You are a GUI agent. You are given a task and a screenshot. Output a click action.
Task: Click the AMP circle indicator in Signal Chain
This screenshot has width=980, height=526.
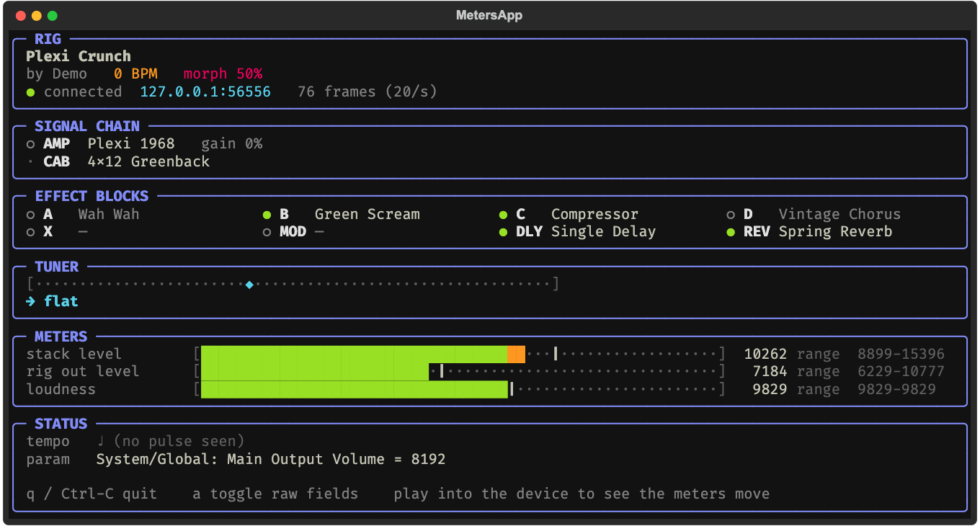click(x=30, y=144)
